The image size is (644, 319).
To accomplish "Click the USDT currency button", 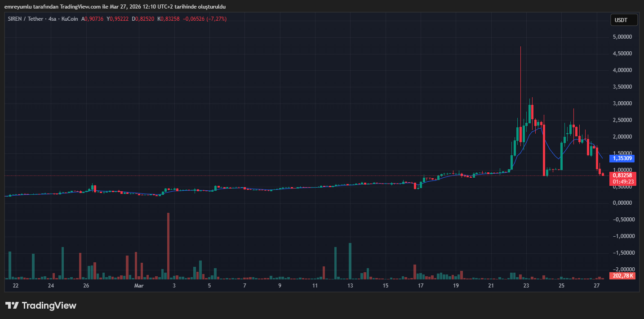I will [x=624, y=20].
